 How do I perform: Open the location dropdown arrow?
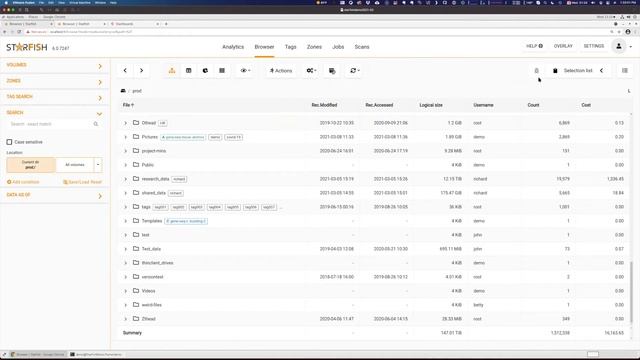(x=98, y=165)
